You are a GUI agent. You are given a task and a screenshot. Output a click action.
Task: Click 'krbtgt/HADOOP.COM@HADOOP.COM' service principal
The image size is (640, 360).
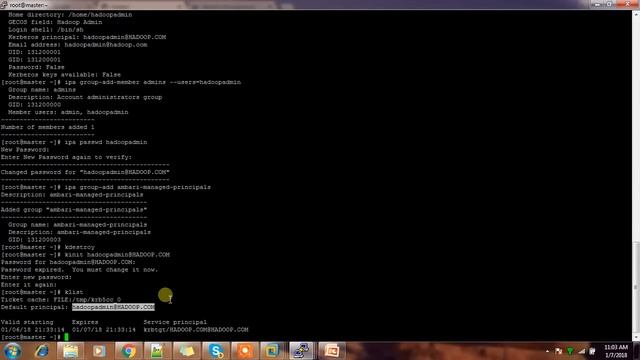[x=196, y=329]
